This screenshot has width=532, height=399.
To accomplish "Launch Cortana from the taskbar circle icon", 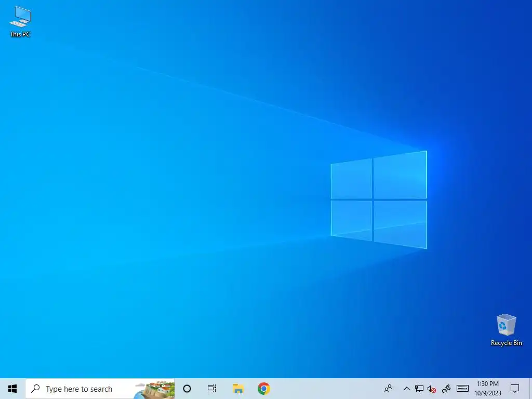I will [x=187, y=389].
